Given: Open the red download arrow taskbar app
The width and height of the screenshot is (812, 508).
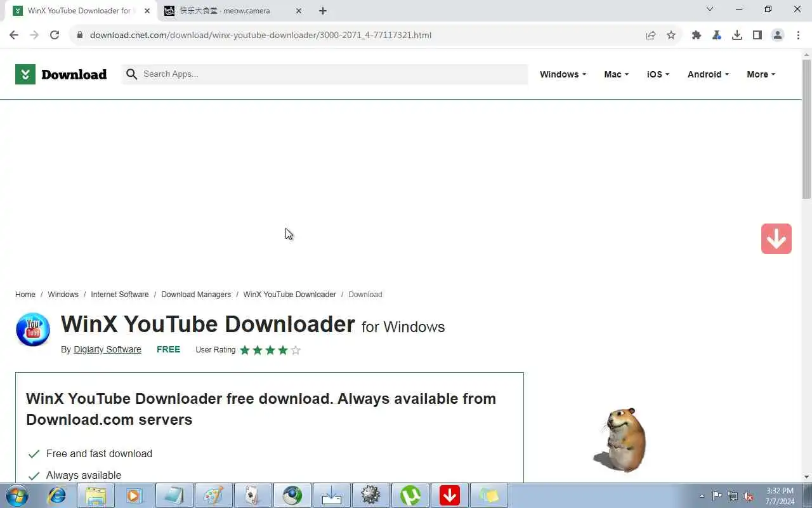Looking at the screenshot, I should click(450, 495).
